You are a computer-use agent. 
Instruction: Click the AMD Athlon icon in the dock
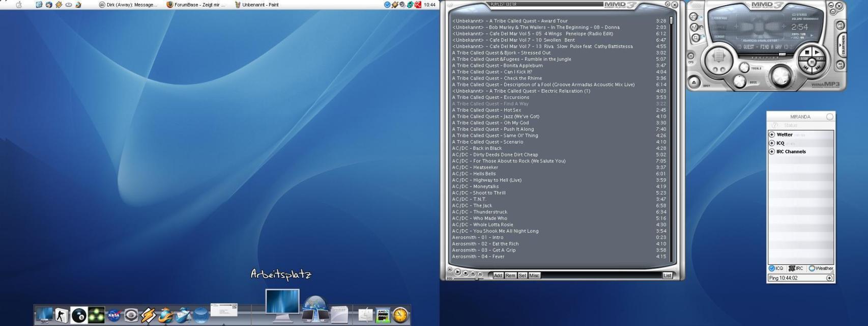coord(383,316)
